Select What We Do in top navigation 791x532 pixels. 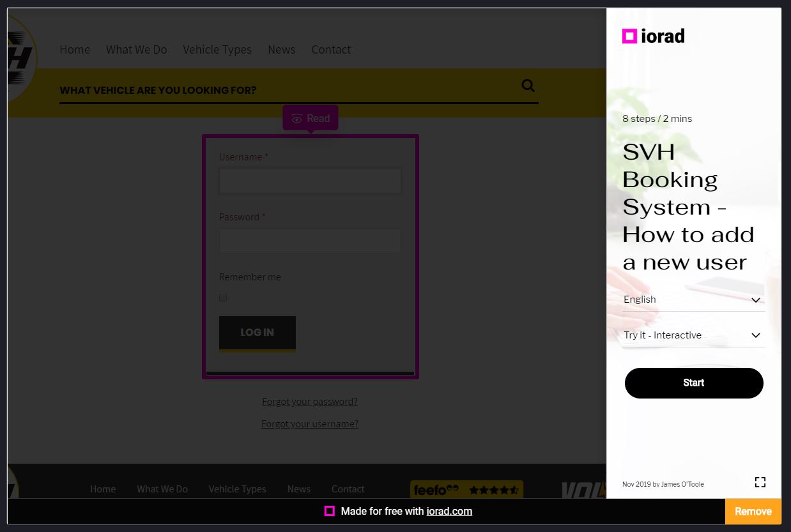pyautogui.click(x=136, y=50)
